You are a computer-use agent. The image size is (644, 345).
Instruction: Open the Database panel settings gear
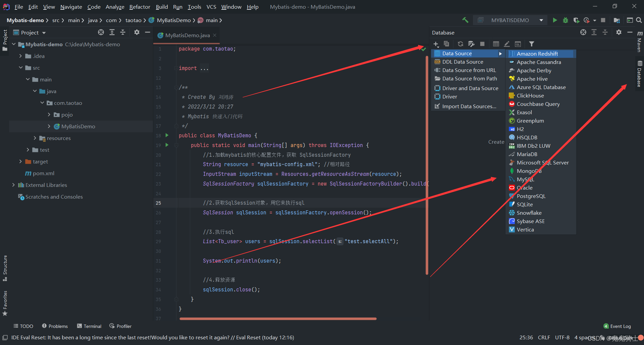[619, 32]
